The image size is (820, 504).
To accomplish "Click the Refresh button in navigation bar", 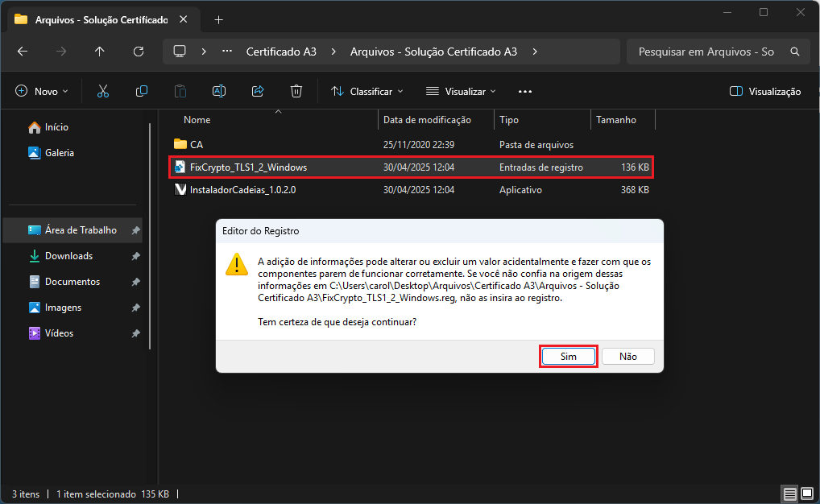I will [139, 52].
